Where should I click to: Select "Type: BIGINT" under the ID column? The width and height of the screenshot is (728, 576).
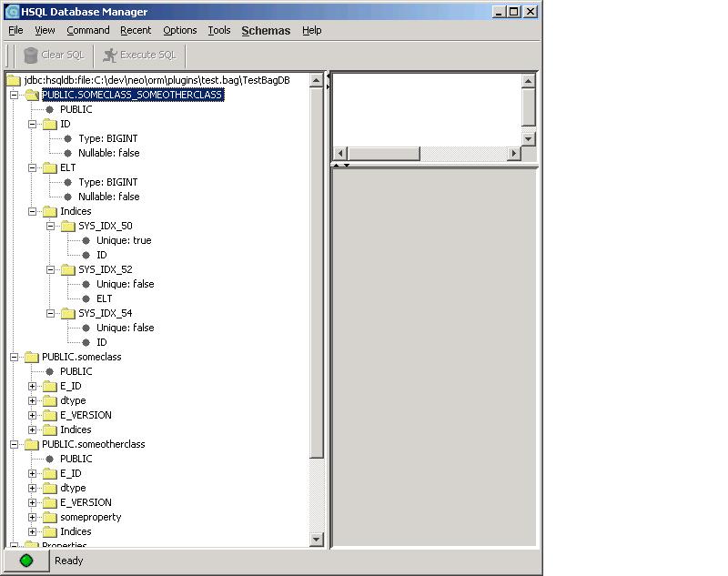pos(108,138)
